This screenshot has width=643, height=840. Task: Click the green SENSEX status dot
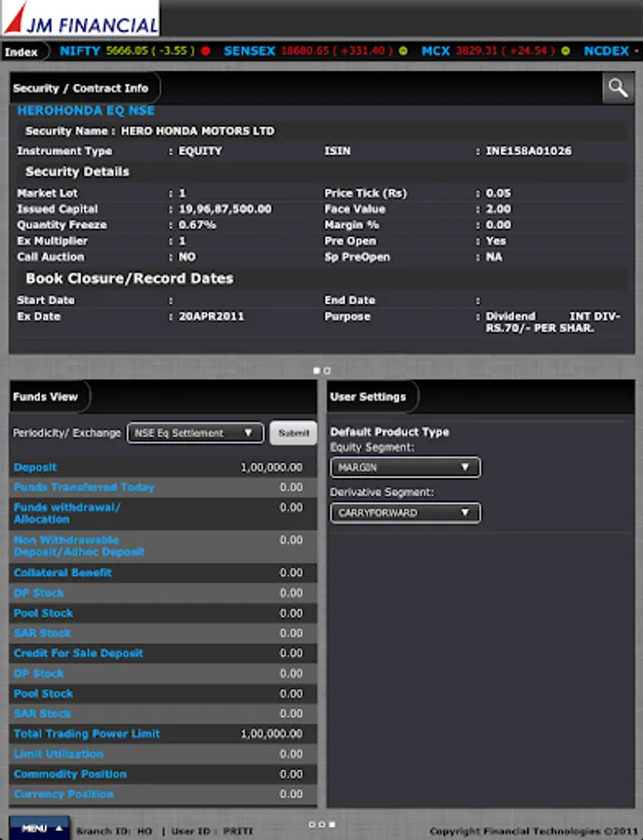[x=403, y=51]
